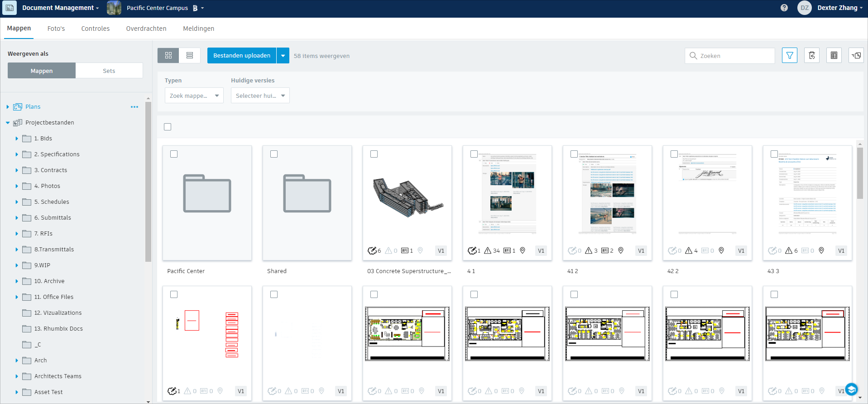Screen dimensions: 868x404
Task: Switch sidebar view to Sets
Action: coord(109,71)
